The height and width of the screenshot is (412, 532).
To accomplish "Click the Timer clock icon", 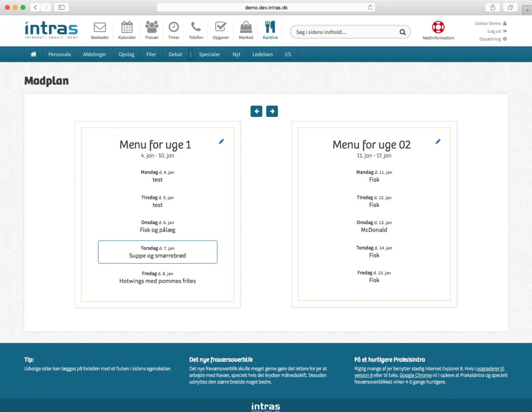I will pos(173,30).
